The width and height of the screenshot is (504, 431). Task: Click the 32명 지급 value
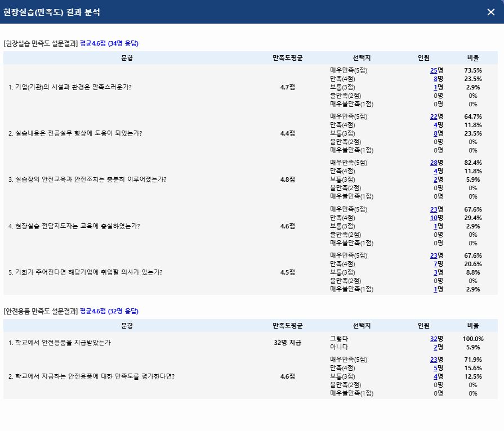[x=287, y=343]
